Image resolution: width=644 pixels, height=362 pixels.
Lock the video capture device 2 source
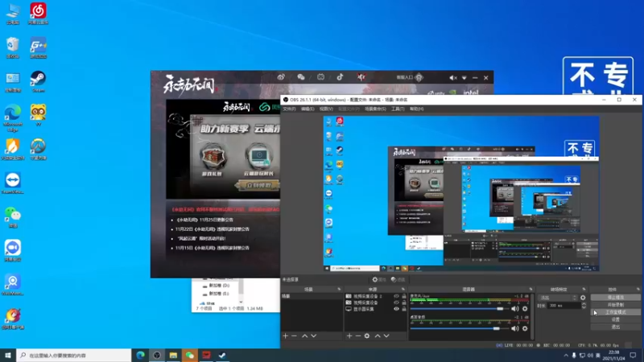pos(404,296)
